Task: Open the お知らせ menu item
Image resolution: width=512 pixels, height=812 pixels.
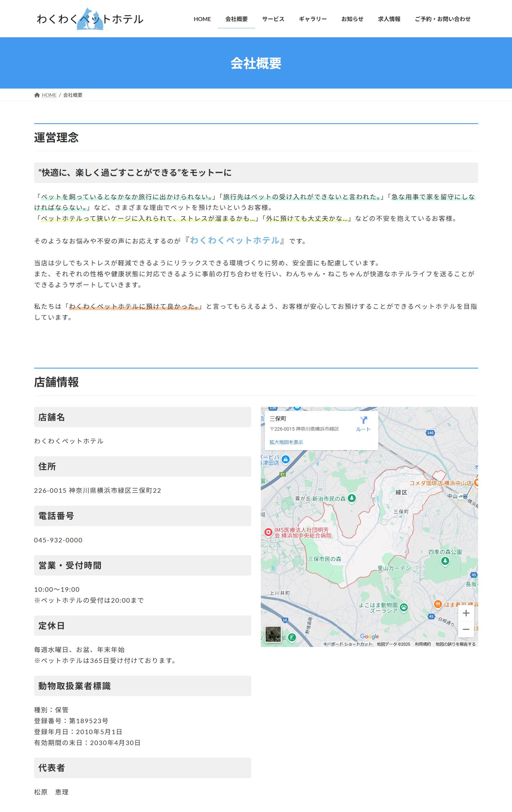Action: tap(352, 19)
